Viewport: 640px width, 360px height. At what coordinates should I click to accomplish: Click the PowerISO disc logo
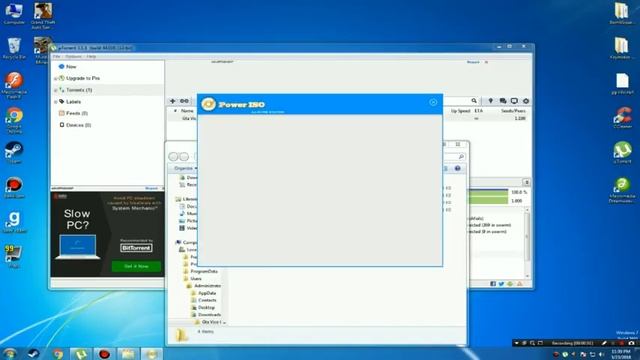(x=208, y=104)
